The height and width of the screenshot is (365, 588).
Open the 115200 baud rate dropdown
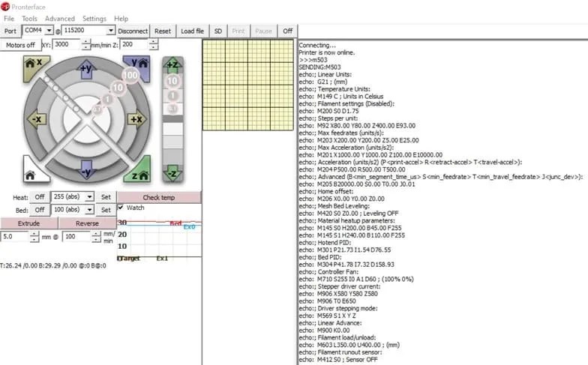[x=111, y=30]
